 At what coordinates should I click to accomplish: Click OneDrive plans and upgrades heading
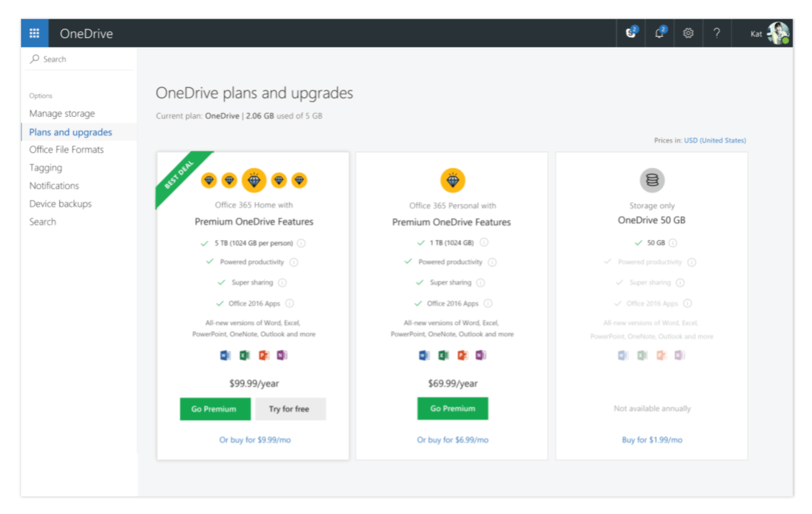point(255,93)
